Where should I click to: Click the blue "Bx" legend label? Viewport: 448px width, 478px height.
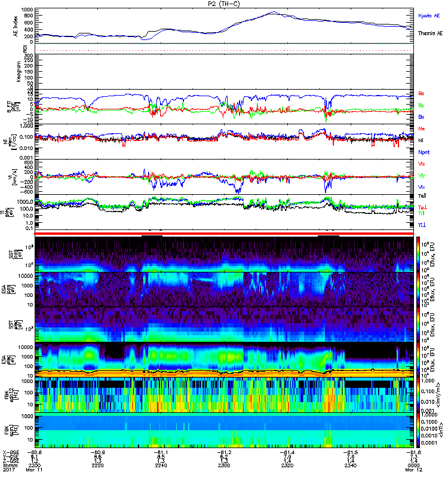pyautogui.click(x=421, y=117)
